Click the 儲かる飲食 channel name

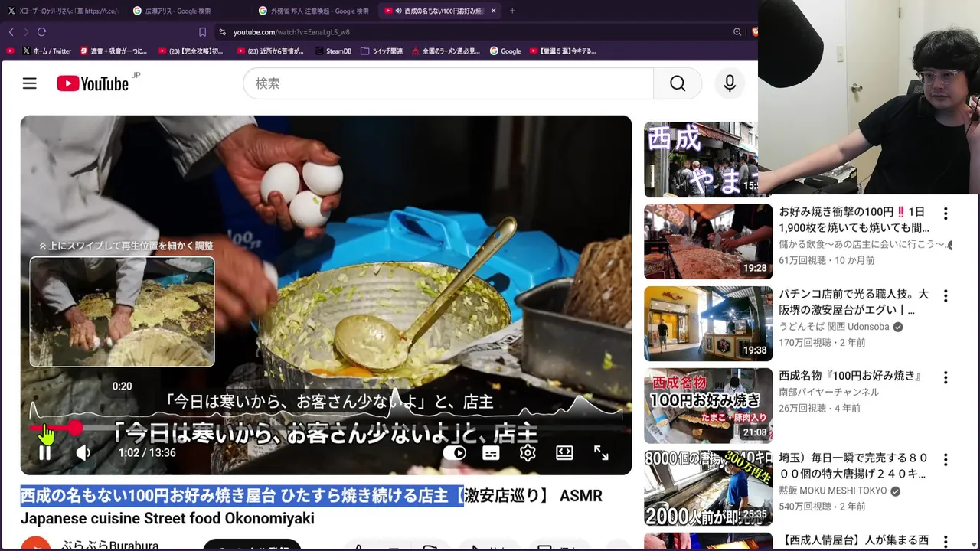[862, 244]
